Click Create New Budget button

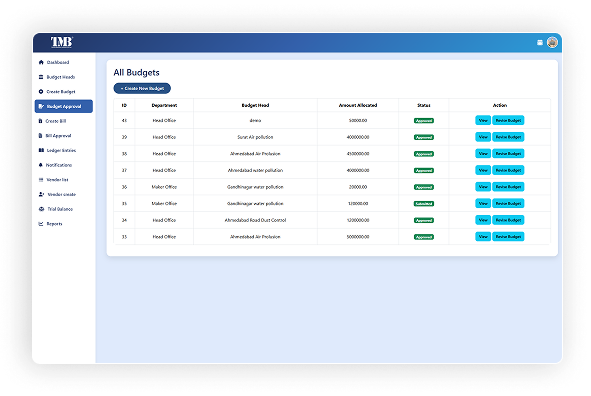(x=142, y=88)
